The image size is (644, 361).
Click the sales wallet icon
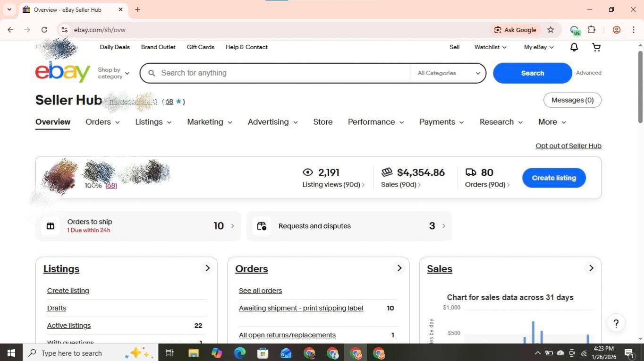click(387, 172)
